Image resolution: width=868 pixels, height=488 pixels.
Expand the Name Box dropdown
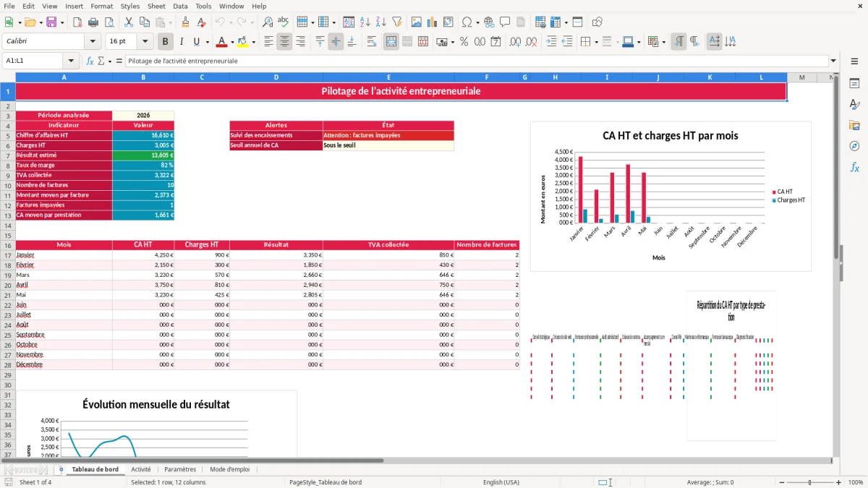click(71, 61)
